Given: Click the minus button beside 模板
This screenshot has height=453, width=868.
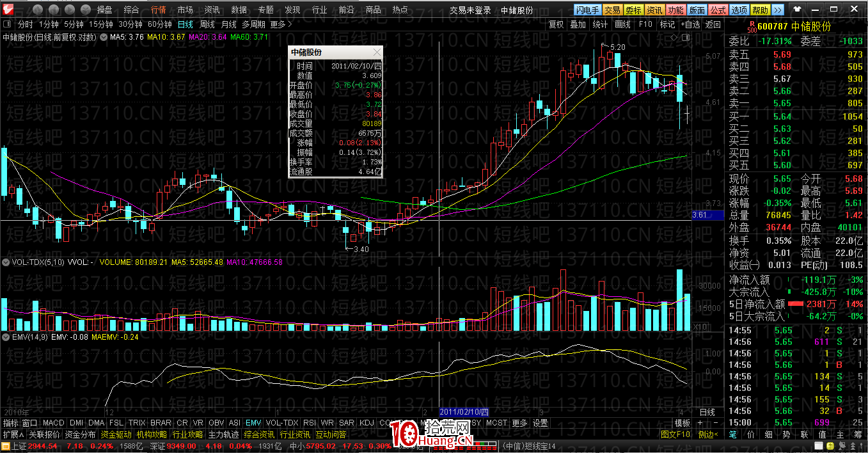Looking at the screenshot, I should coord(716,423).
